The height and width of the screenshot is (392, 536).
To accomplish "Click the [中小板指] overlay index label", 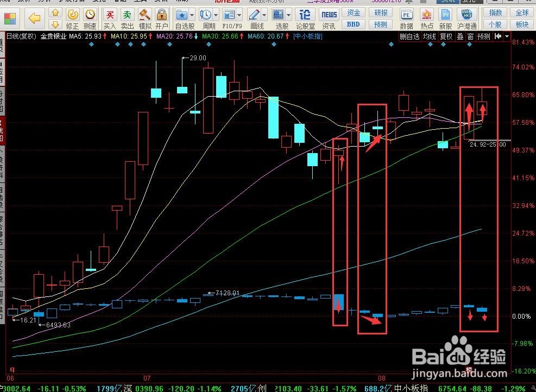I will pos(308,36).
